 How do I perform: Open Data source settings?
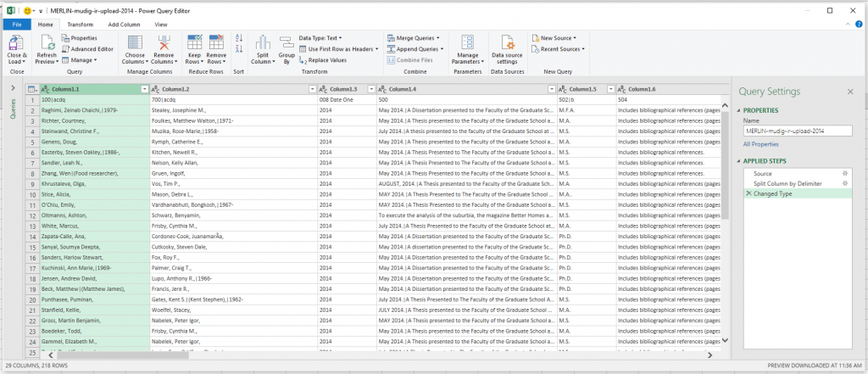pos(507,44)
